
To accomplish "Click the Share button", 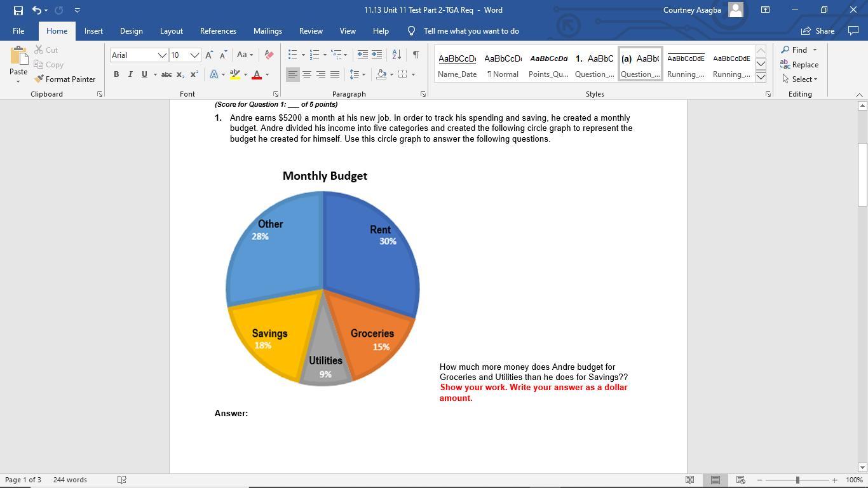I will pos(818,30).
